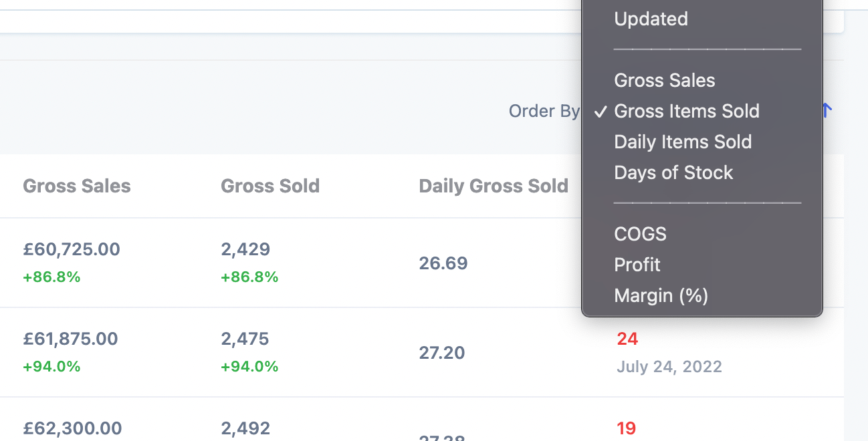Select 'Margin (%)' ordering

tap(661, 295)
